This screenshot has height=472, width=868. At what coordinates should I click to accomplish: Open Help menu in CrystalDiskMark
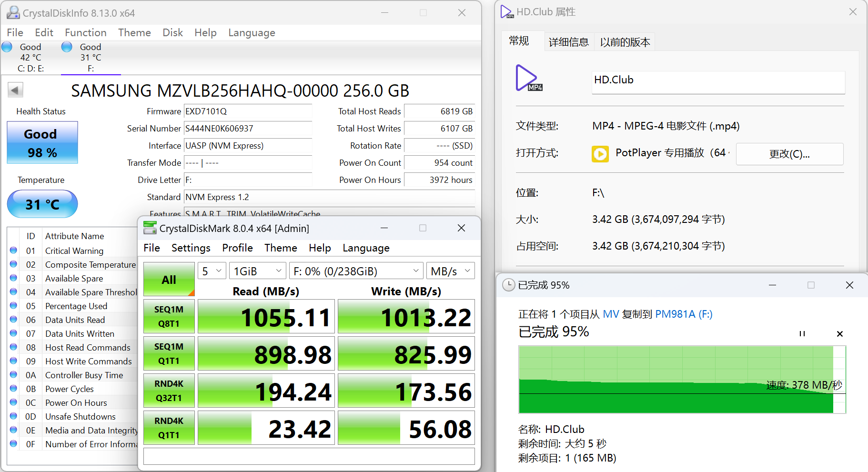(x=320, y=248)
